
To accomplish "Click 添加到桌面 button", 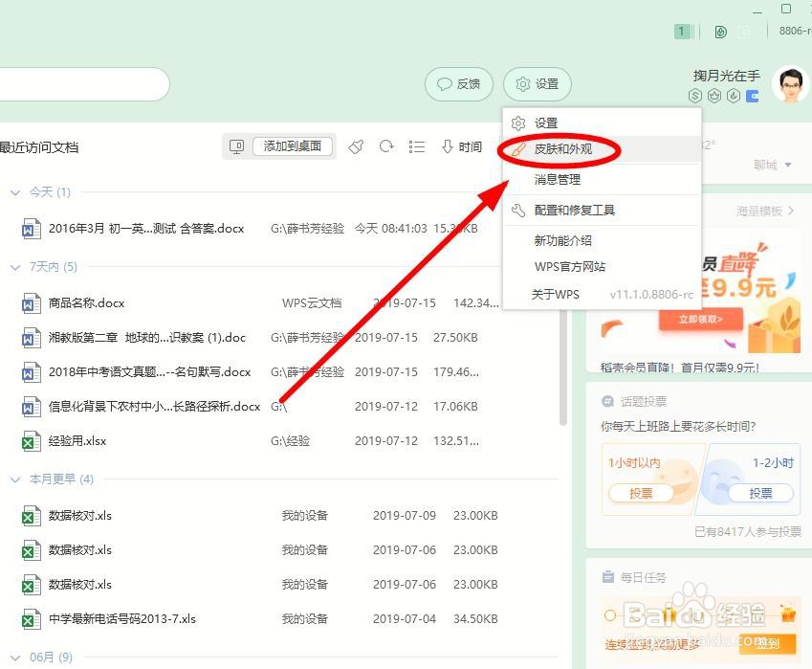I will (x=292, y=146).
